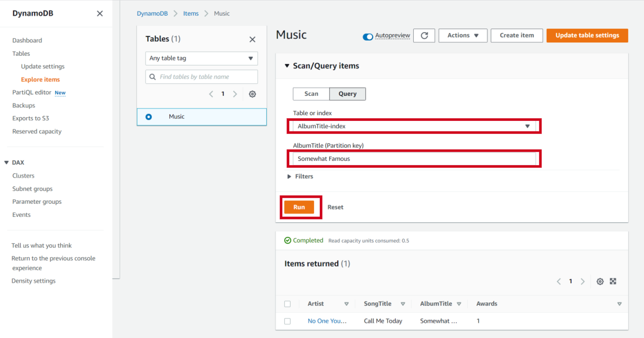Expand results table to full screen
The width and height of the screenshot is (644, 338).
pos(613,281)
